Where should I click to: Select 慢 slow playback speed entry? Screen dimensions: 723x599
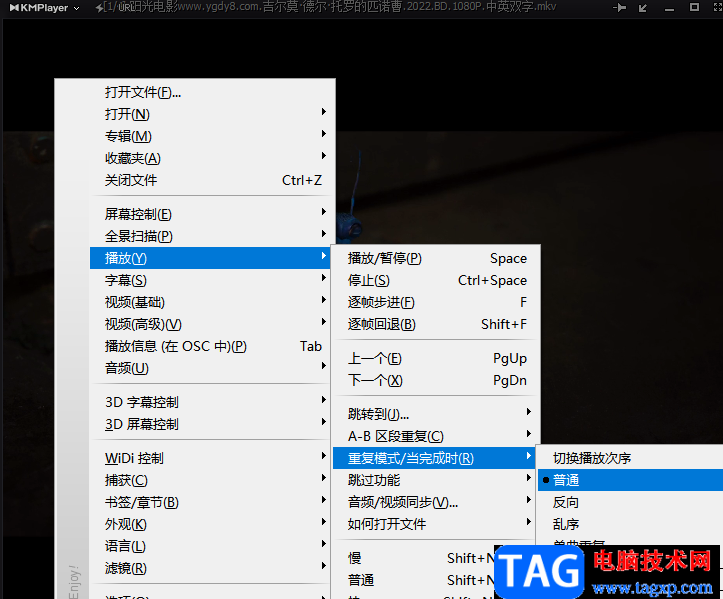pos(415,558)
